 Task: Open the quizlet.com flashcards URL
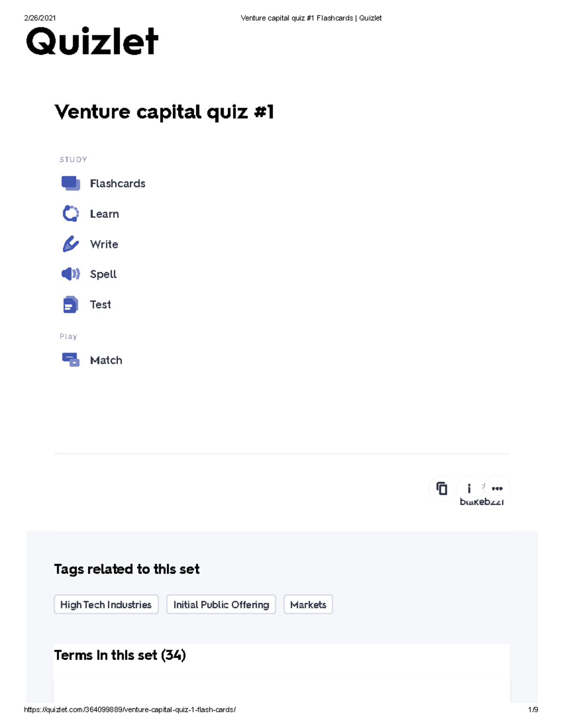coord(130,709)
